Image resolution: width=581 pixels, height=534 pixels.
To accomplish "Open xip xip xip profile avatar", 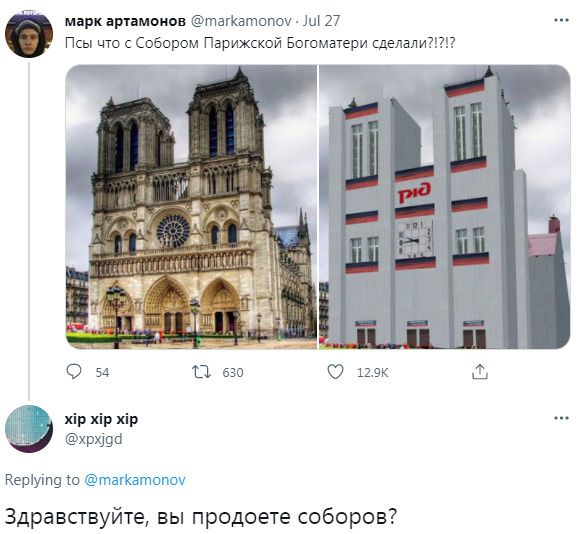I will [29, 429].
